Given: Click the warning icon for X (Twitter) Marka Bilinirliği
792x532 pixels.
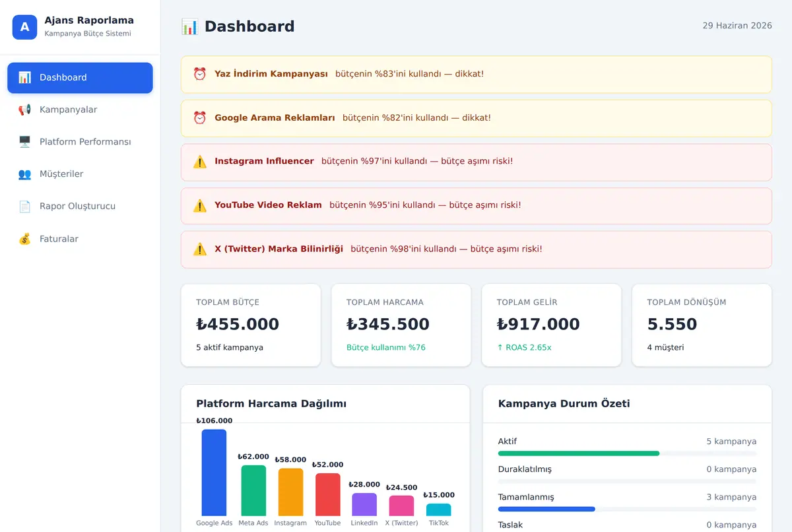Looking at the screenshot, I should [199, 249].
